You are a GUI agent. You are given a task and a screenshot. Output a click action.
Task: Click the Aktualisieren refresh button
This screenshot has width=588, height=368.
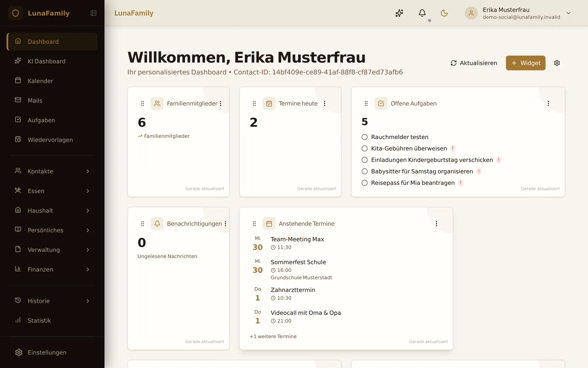coord(474,63)
